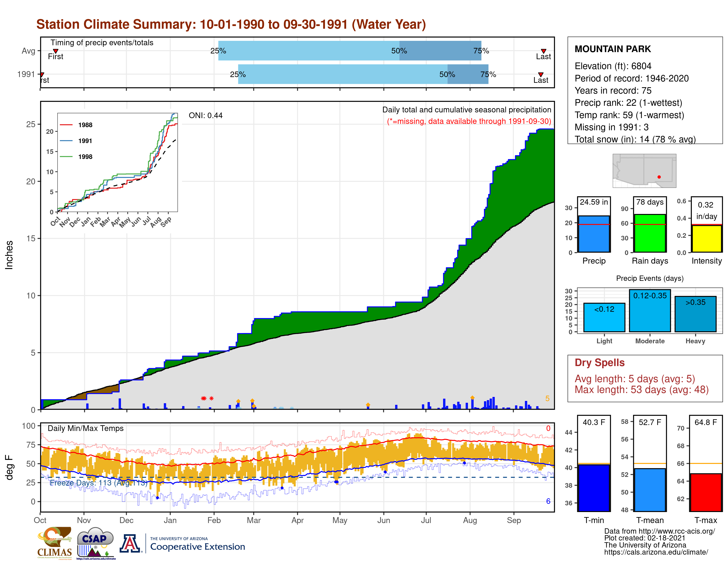Click the Daily Min/Max Temps label
728x563 pixels.
pyautogui.click(x=85, y=429)
